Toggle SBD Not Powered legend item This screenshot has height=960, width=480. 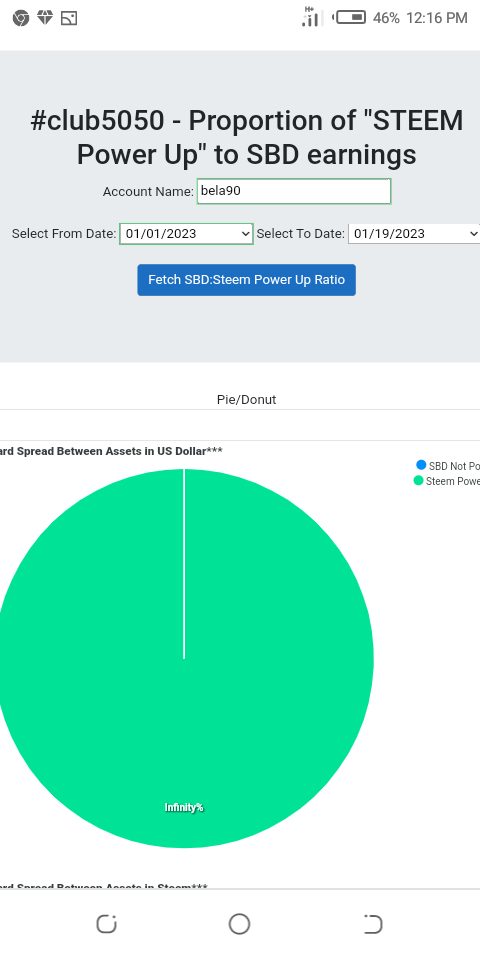(x=448, y=466)
